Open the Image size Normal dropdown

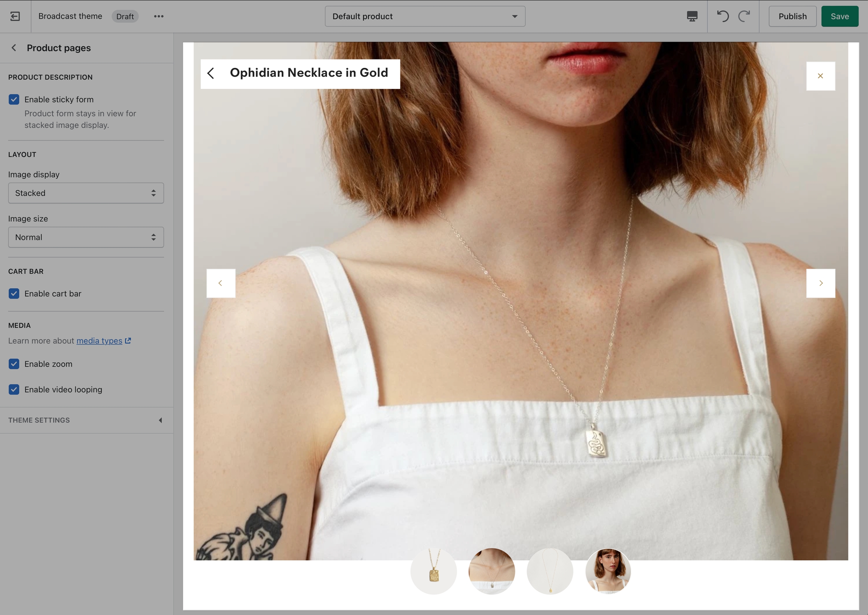(86, 237)
